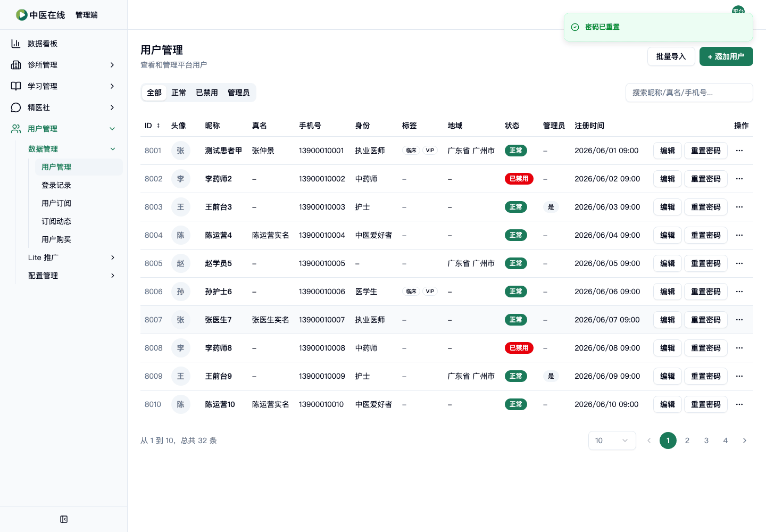
Task: Open more actions for user 8001
Action: 739,151
